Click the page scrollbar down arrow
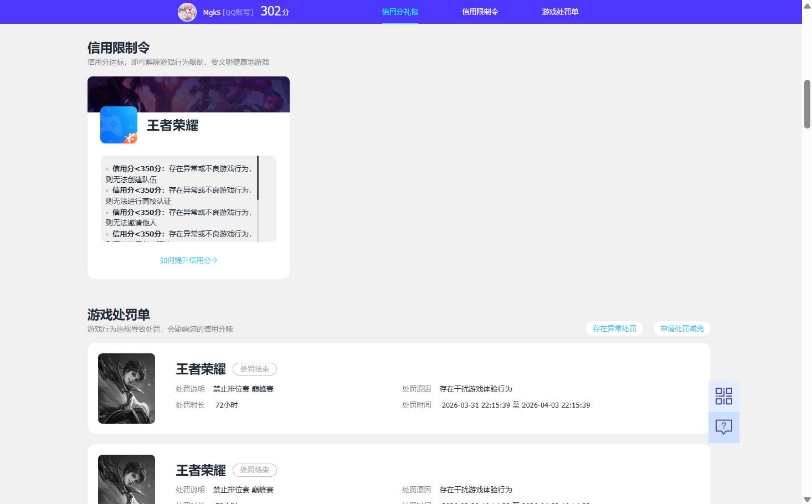812x504 pixels. click(807, 500)
